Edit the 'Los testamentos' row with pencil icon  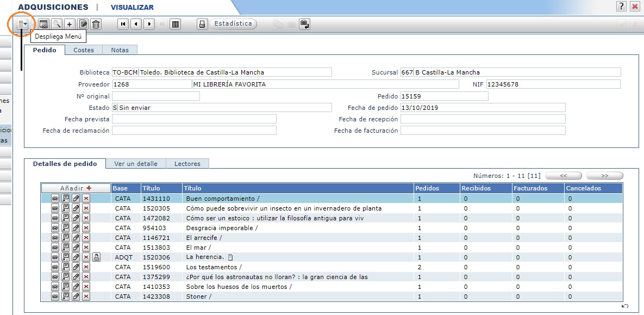(76, 267)
